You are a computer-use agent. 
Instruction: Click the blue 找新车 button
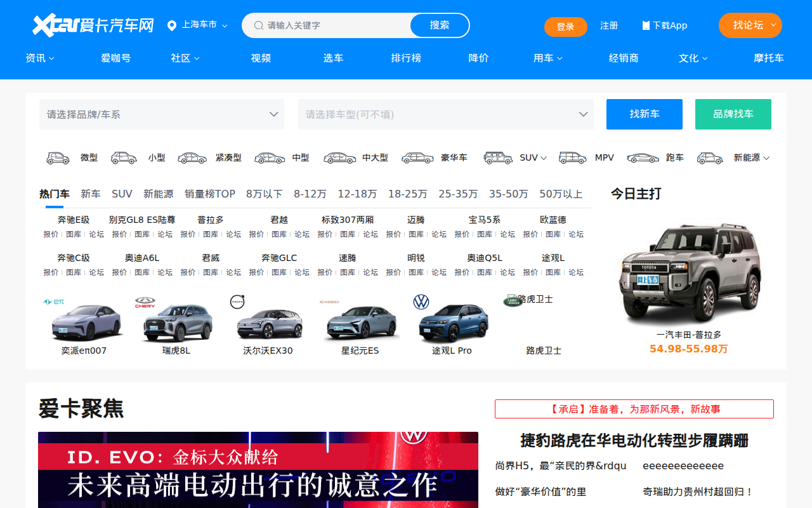(x=645, y=114)
